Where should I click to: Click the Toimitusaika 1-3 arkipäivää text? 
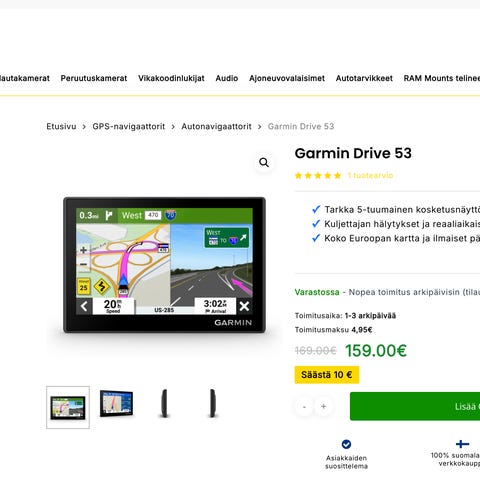[x=345, y=316]
